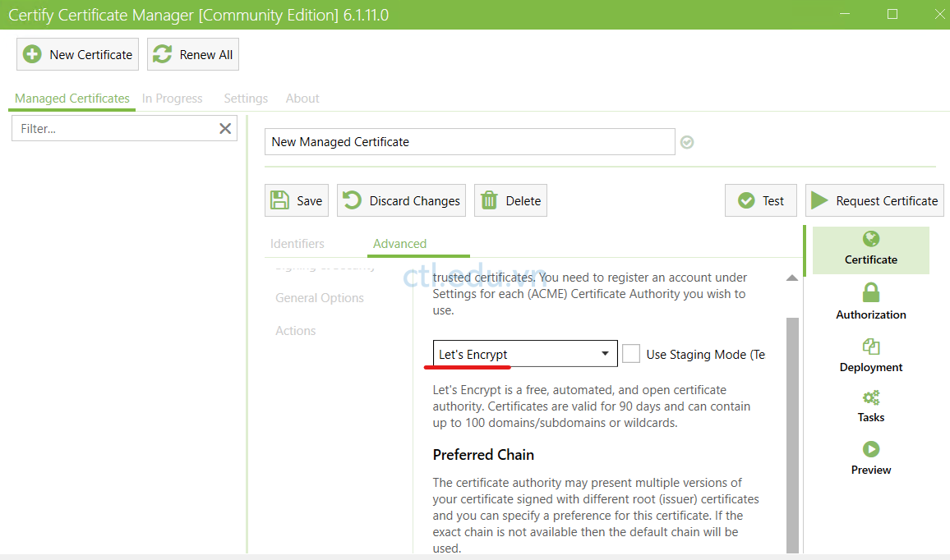Open the Settings tab

tap(245, 98)
